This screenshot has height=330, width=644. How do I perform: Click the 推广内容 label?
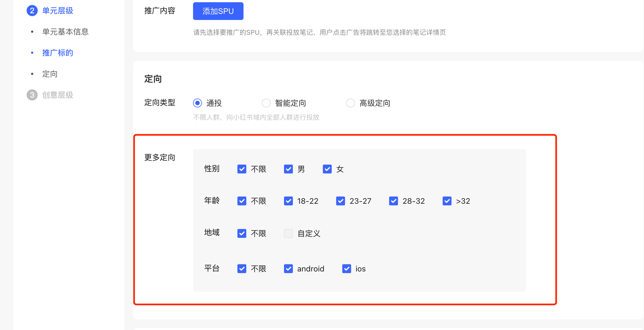[160, 11]
